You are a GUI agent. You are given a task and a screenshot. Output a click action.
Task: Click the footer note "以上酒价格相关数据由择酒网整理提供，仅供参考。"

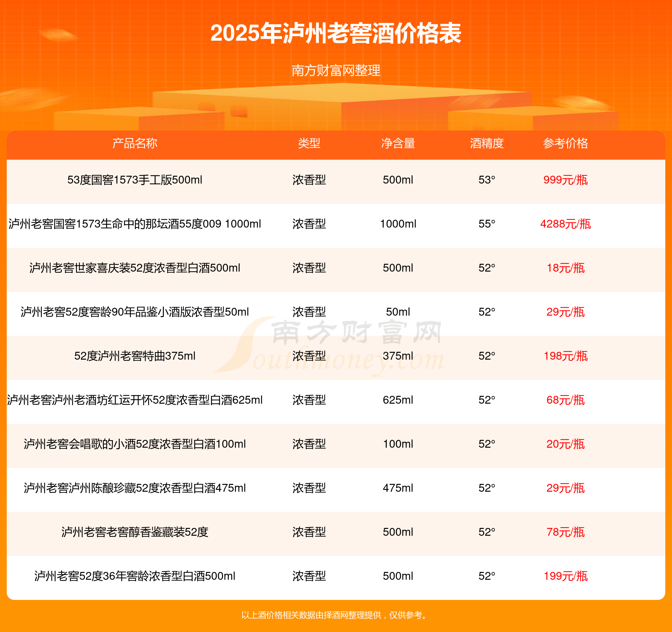[x=335, y=615]
